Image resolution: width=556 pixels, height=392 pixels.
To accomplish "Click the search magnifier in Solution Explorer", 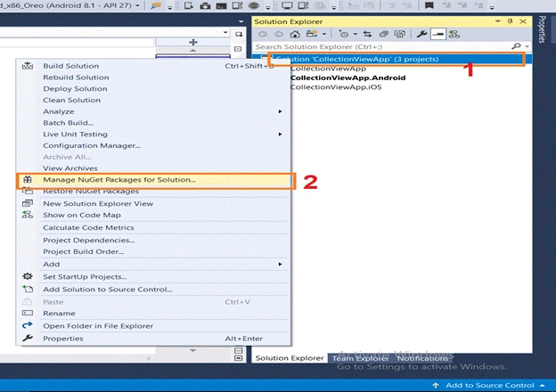I will click(x=516, y=46).
